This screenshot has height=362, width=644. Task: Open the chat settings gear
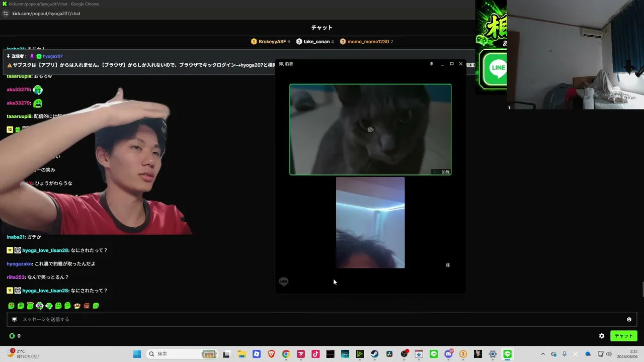(x=602, y=336)
